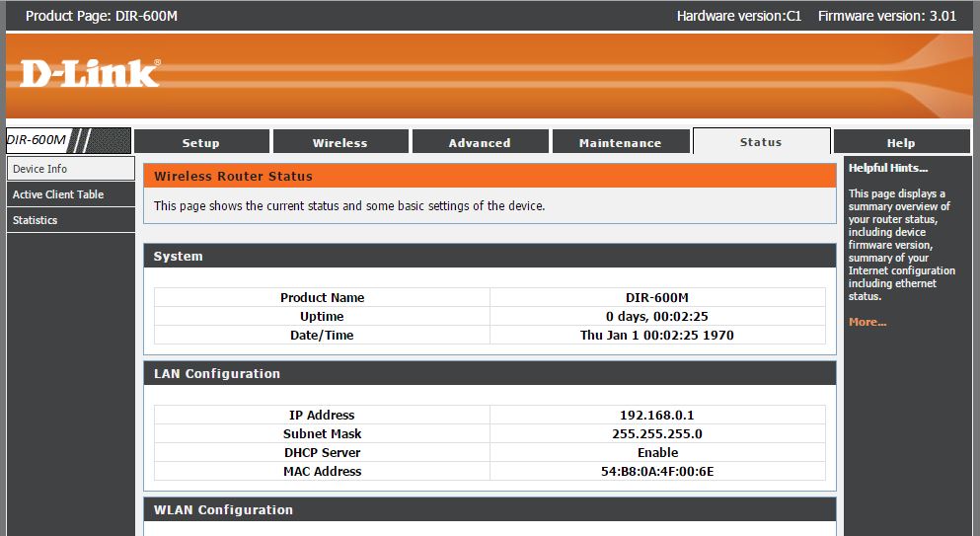Click the More... helpful hints link
Screen dimensions: 980x536
click(867, 322)
